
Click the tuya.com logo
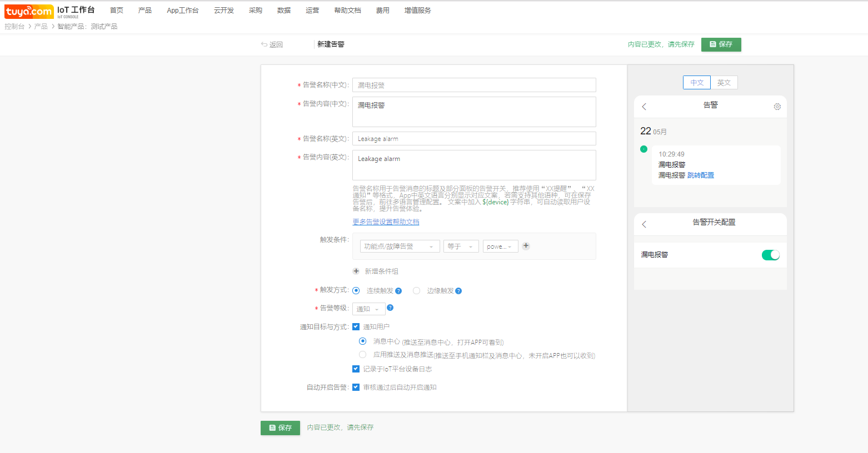29,11
